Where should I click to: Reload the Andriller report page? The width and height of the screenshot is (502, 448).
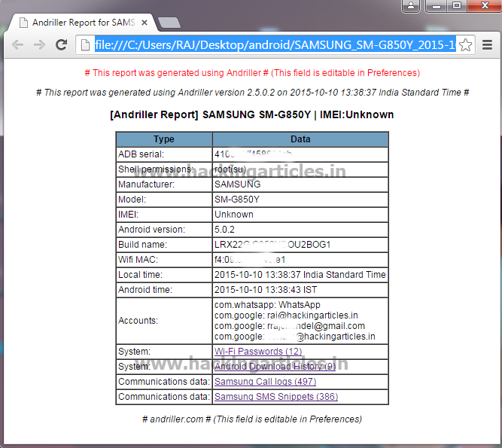point(61,45)
